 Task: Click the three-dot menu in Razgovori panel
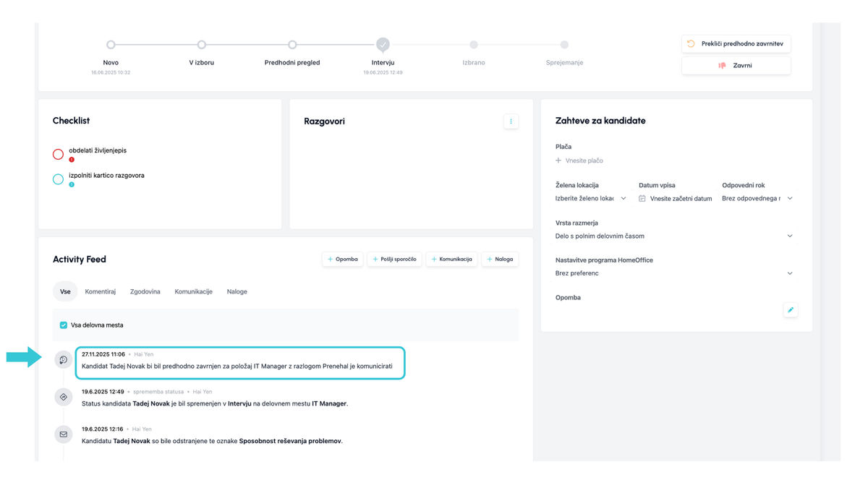tap(511, 121)
